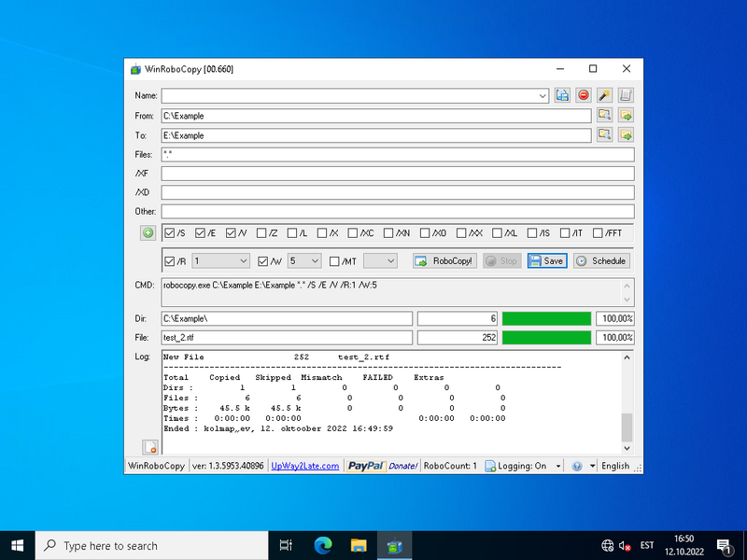Image resolution: width=747 pixels, height=560 pixels.
Task: Click the Schedule button
Action: (601, 261)
